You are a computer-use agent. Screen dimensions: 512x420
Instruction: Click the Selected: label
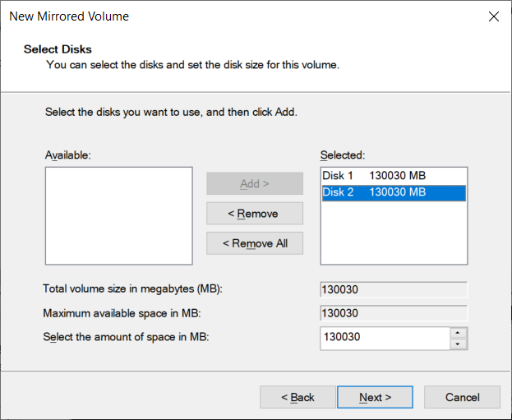343,155
